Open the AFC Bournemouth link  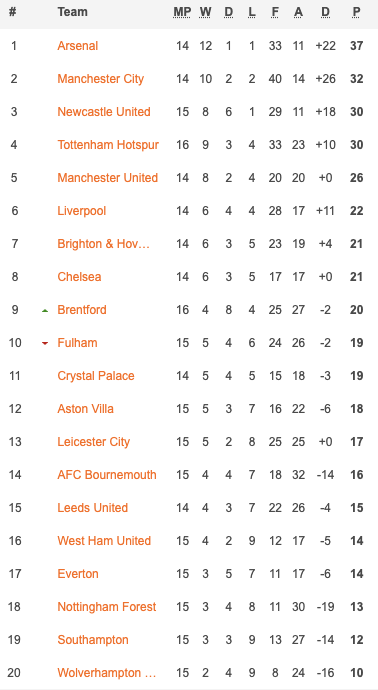point(106,475)
